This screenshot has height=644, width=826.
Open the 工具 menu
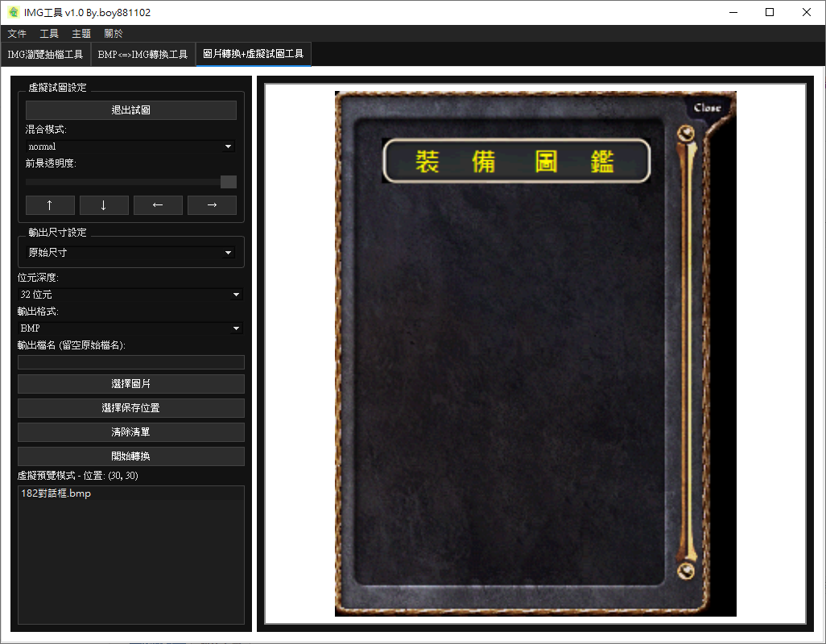[49, 34]
